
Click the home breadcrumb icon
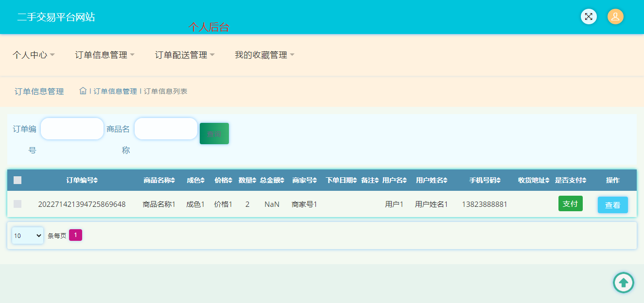[x=83, y=91]
